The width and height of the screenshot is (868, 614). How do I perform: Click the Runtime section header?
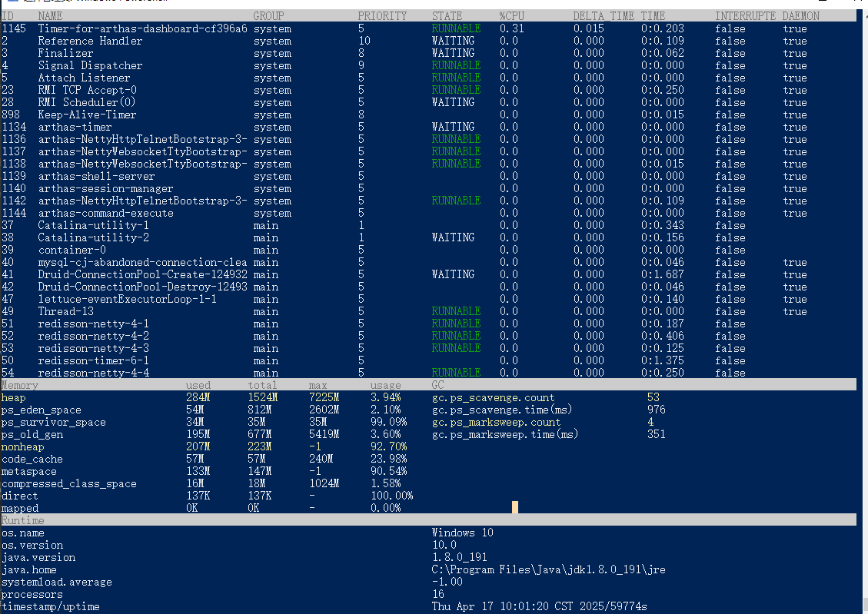(x=23, y=520)
